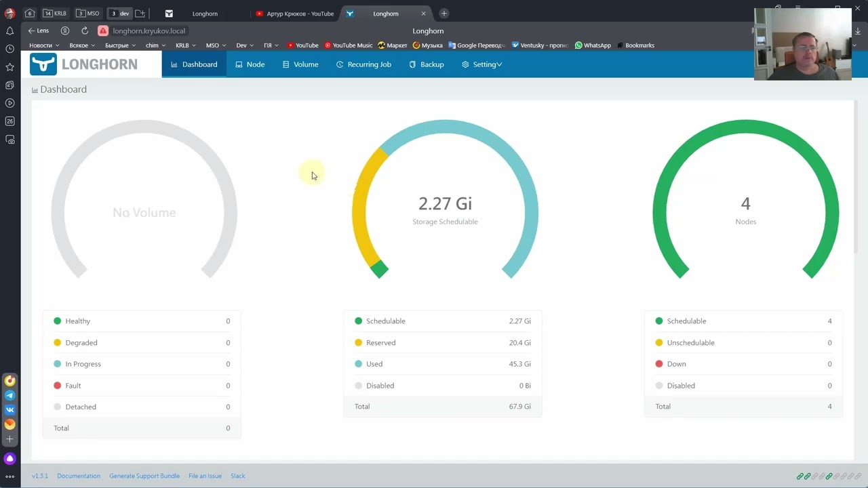Click Generate Support Bundle link
868x488 pixels.
coord(144,476)
